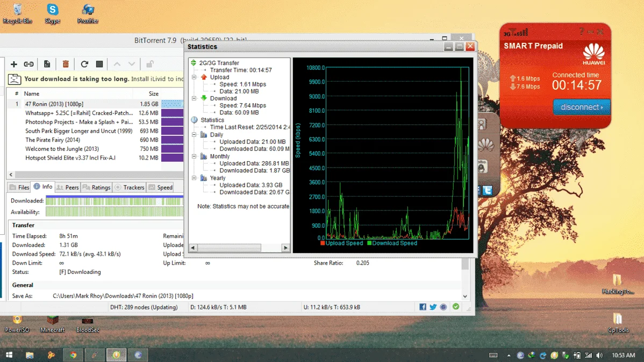Open Skype desktop shortcut
The height and width of the screenshot is (362, 644).
click(x=53, y=13)
